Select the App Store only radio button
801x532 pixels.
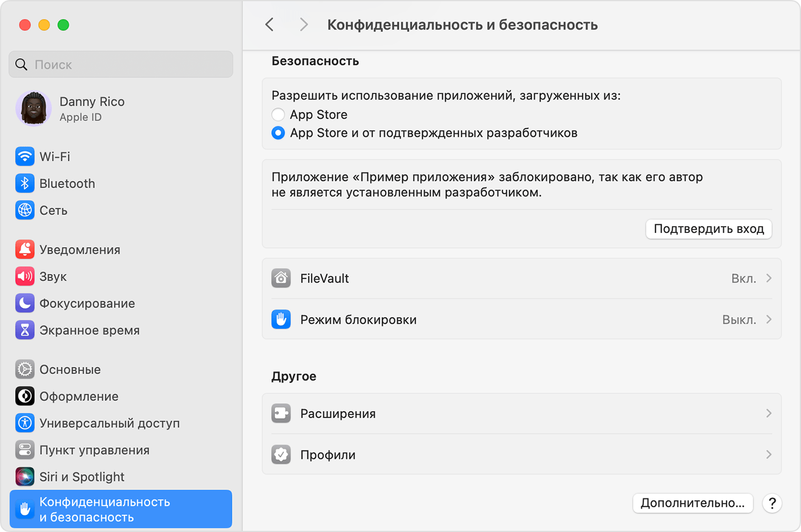point(278,115)
